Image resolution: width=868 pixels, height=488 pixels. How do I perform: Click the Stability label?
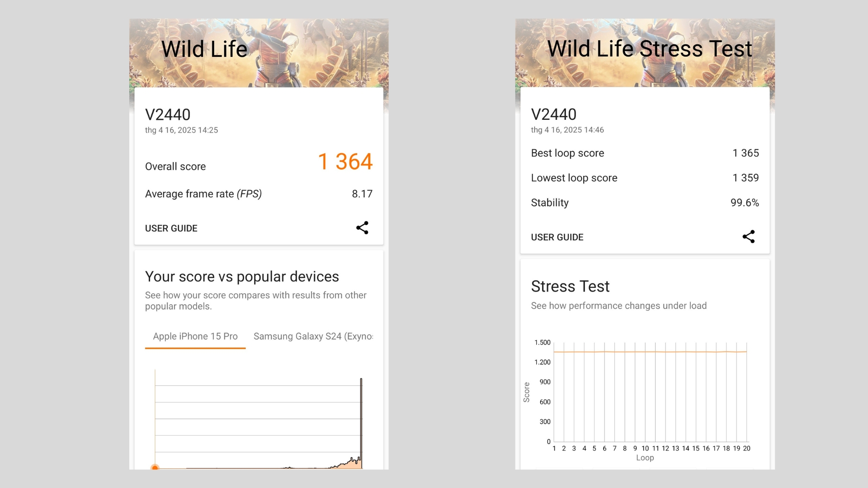point(550,203)
